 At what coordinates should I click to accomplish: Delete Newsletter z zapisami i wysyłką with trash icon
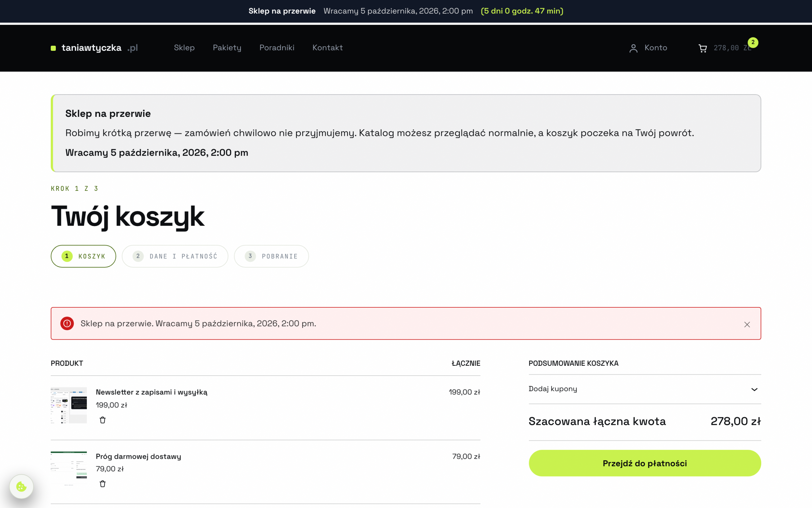pos(103,420)
